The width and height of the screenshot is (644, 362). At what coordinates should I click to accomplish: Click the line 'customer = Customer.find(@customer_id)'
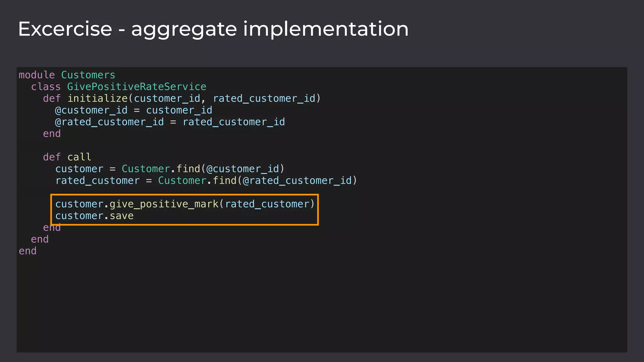pos(170,169)
